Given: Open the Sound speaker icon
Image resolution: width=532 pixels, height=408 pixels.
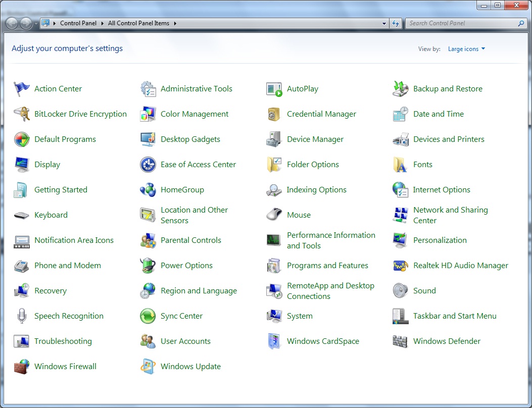Looking at the screenshot, I should click(400, 291).
